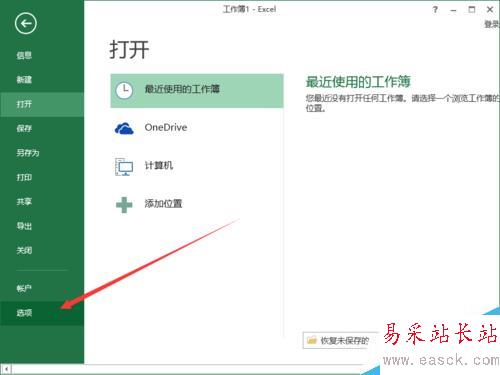Choose the OneDrive location label
Viewport: 500px width, 375px height.
click(x=166, y=127)
